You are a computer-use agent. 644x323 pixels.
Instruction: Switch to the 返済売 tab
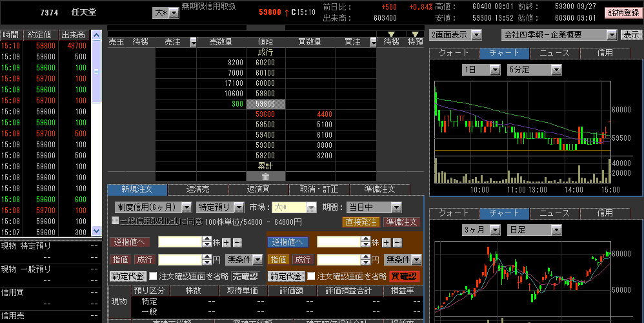(197, 189)
